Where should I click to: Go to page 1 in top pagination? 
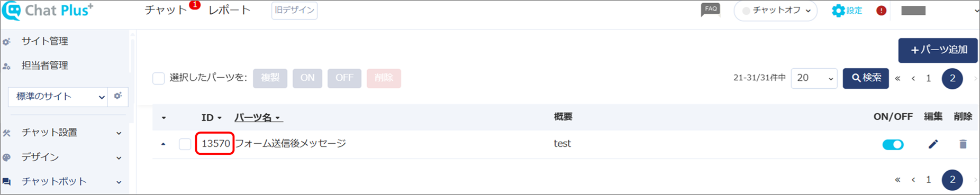click(x=928, y=78)
